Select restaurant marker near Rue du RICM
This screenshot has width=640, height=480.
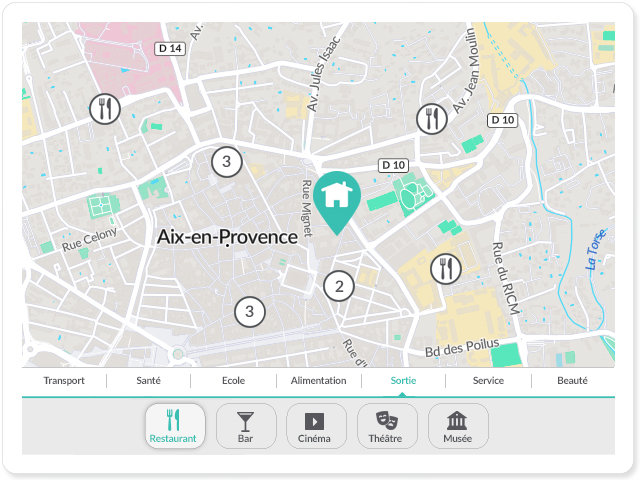pyautogui.click(x=446, y=269)
